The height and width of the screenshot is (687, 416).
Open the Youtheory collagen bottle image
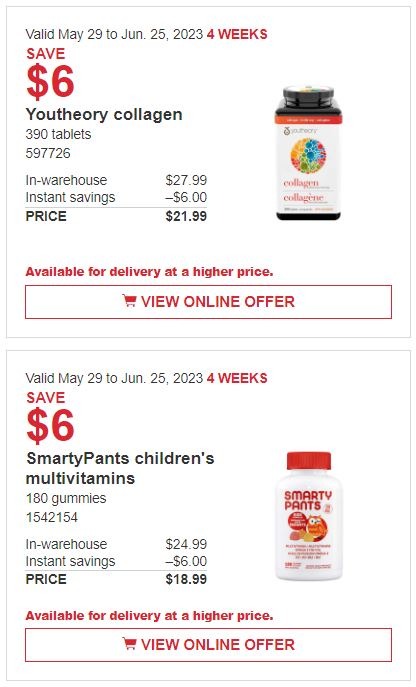[308, 153]
